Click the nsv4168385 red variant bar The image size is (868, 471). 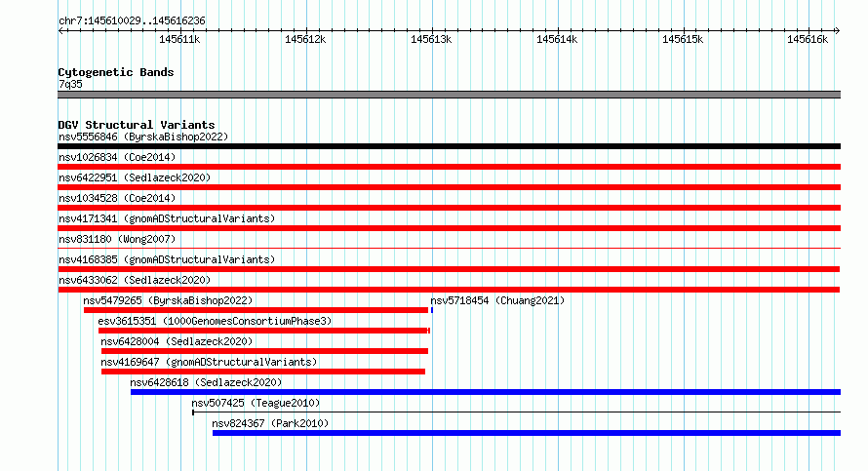449,269
